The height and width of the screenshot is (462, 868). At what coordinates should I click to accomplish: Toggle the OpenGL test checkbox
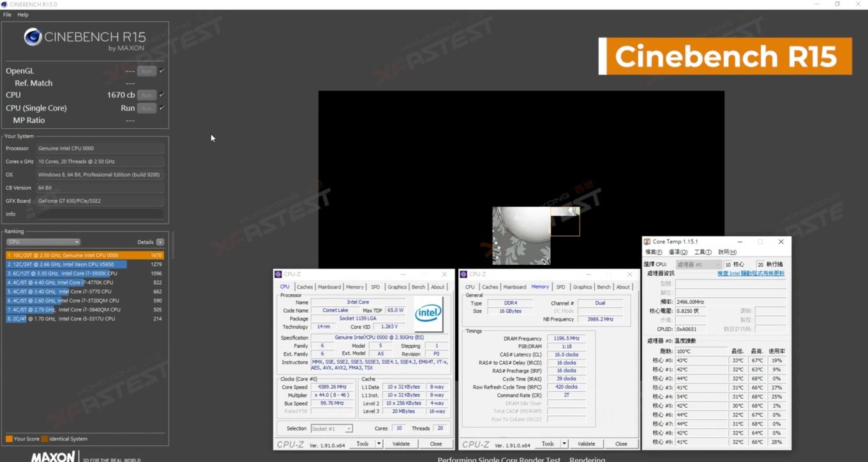(x=161, y=71)
